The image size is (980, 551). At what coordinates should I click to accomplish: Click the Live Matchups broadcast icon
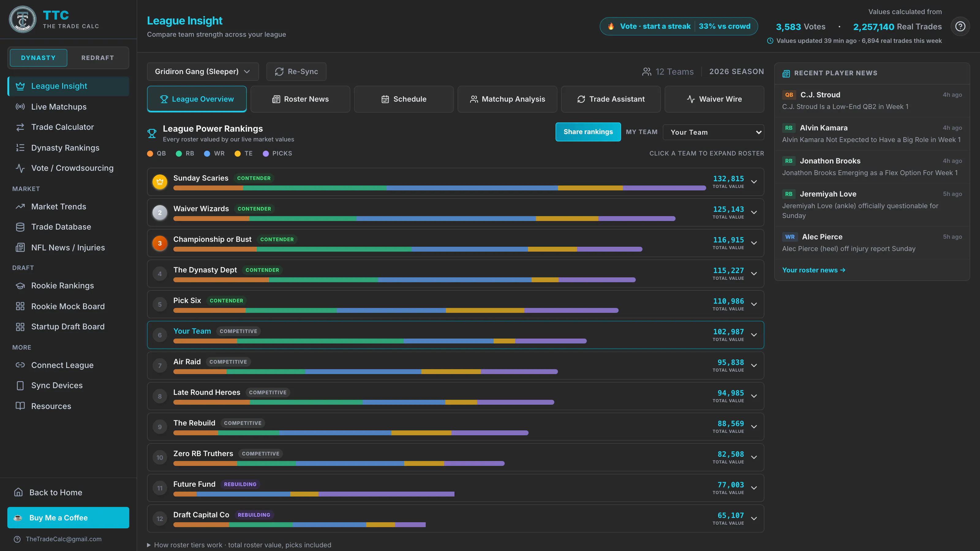pyautogui.click(x=20, y=107)
